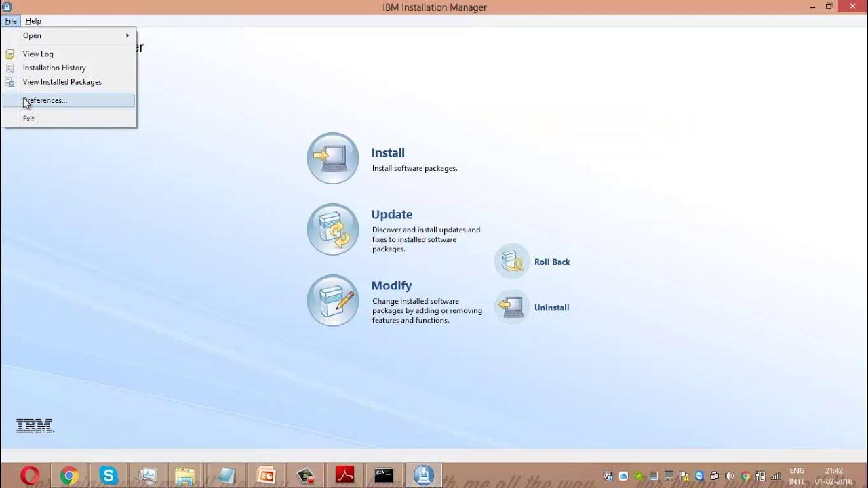Screen dimensions: 868x488
Task: Click the Install computer icon
Action: tap(332, 158)
